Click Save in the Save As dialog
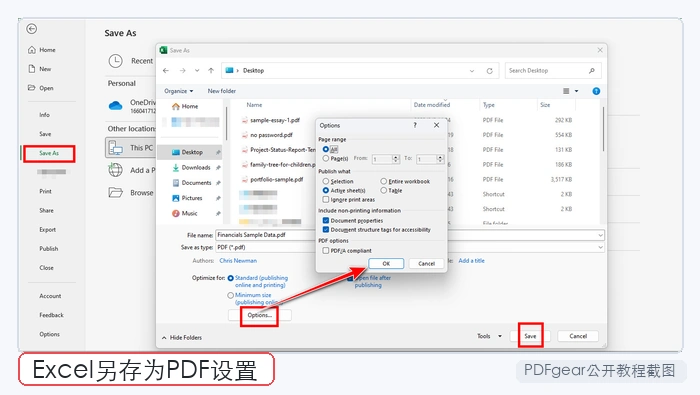The height and width of the screenshot is (395, 700). pyautogui.click(x=530, y=336)
